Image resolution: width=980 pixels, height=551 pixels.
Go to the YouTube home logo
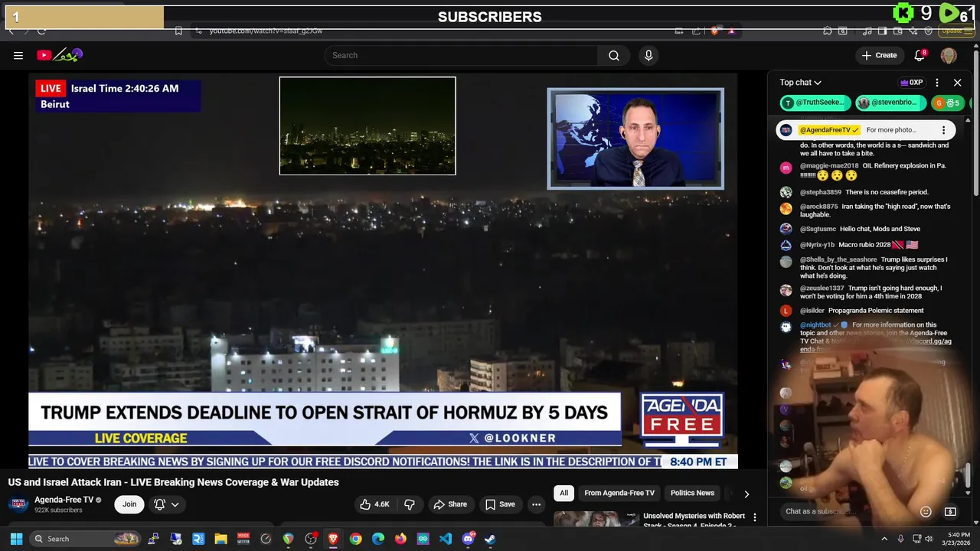point(60,55)
